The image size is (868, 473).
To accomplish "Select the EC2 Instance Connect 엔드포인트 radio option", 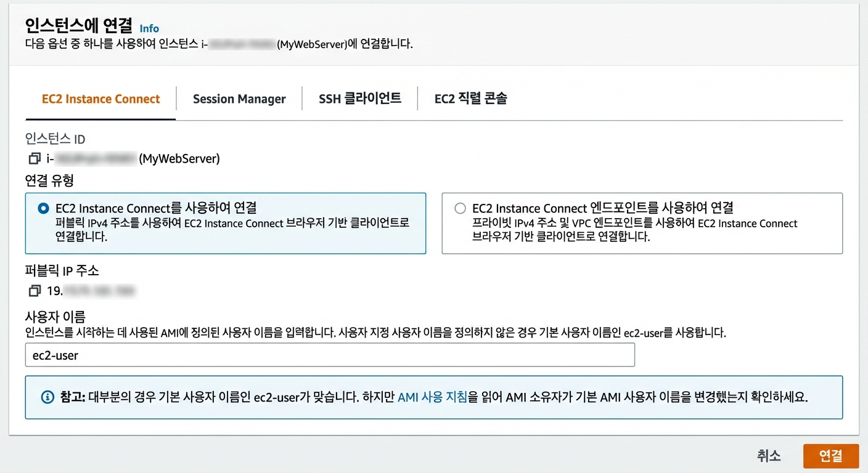I will (460, 208).
